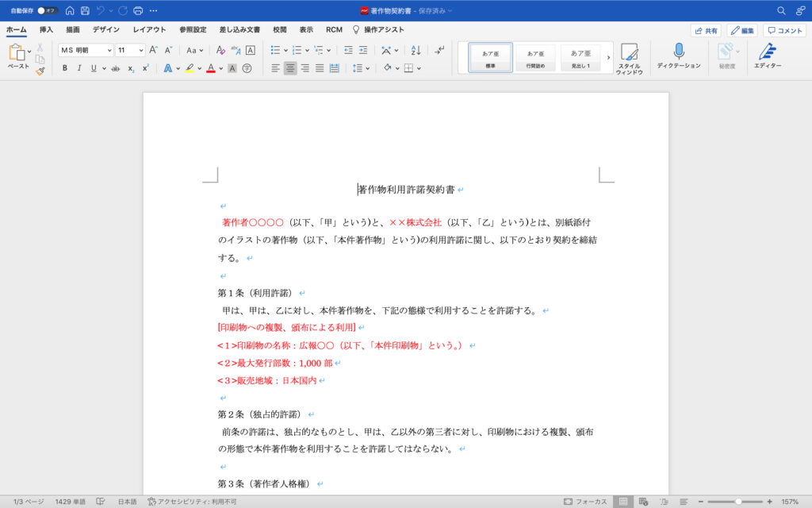The height and width of the screenshot is (508, 812).
Task: Switch to the レイアウト tab
Action: coord(149,29)
